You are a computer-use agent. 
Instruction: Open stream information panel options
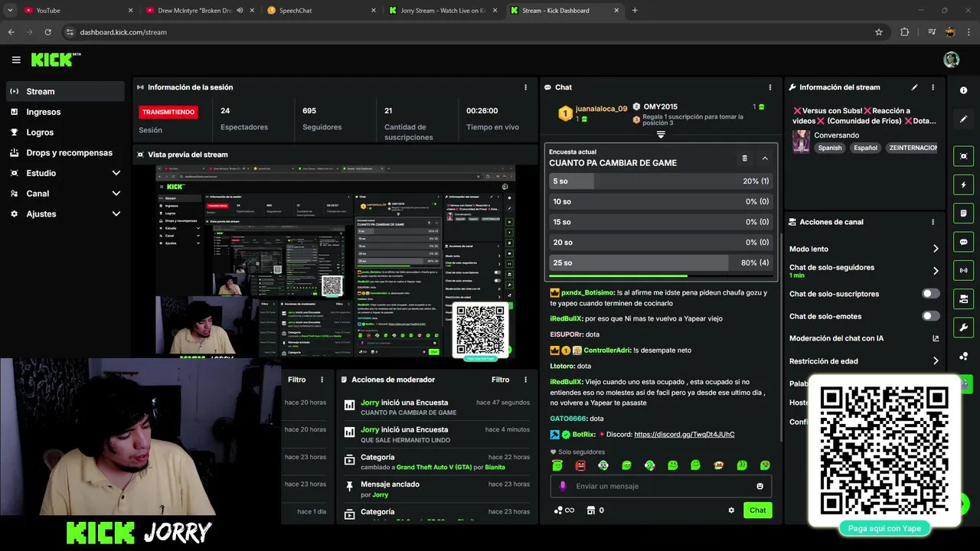tap(933, 87)
